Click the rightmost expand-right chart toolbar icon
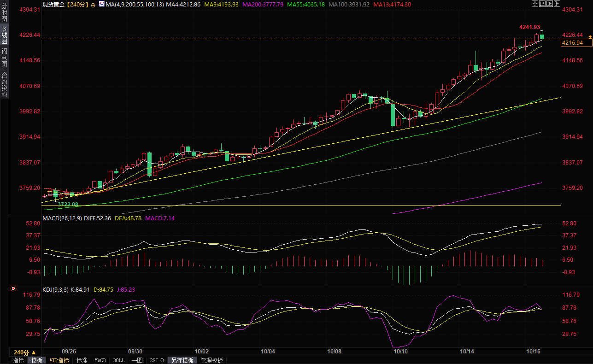The height and width of the screenshot is (364, 593). pos(558,4)
